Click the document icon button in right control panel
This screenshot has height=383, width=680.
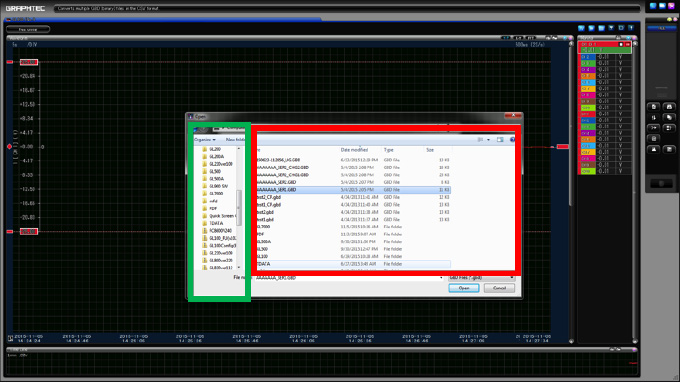click(654, 107)
